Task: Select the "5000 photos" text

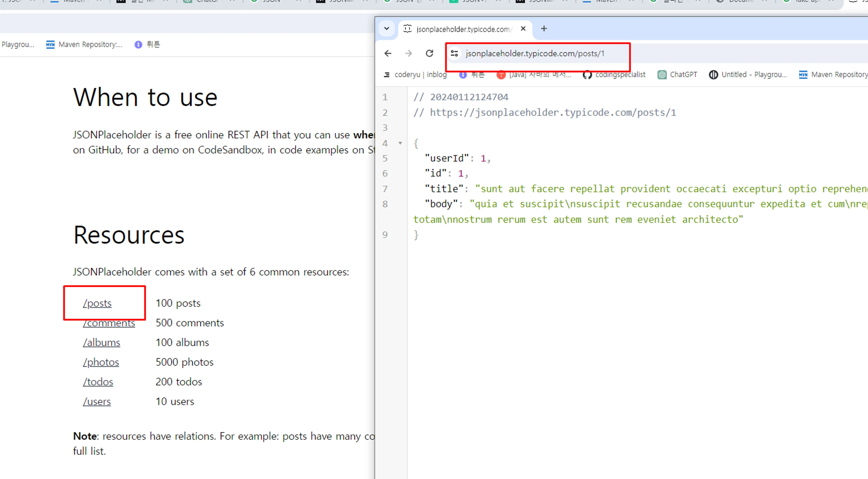Action: [185, 362]
